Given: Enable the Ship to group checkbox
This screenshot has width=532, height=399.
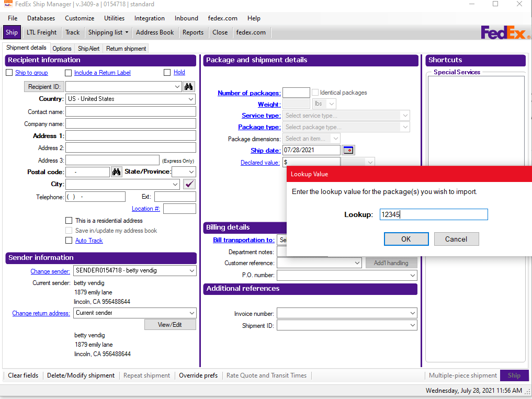Looking at the screenshot, I should point(9,73).
